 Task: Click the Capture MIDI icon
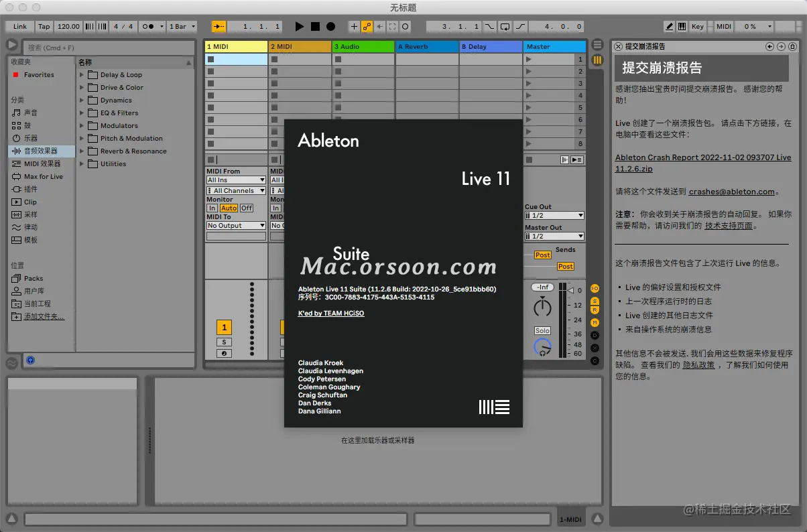click(392, 27)
